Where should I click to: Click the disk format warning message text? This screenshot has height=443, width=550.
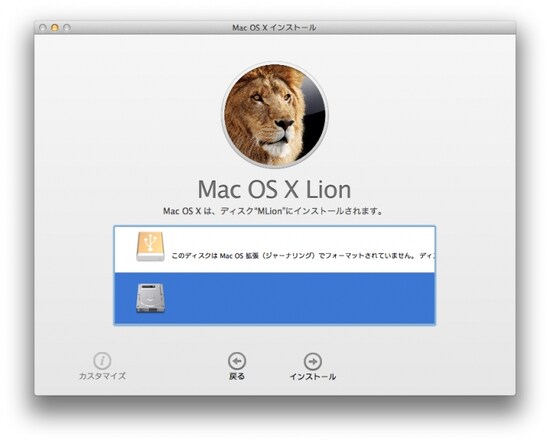pos(303,256)
